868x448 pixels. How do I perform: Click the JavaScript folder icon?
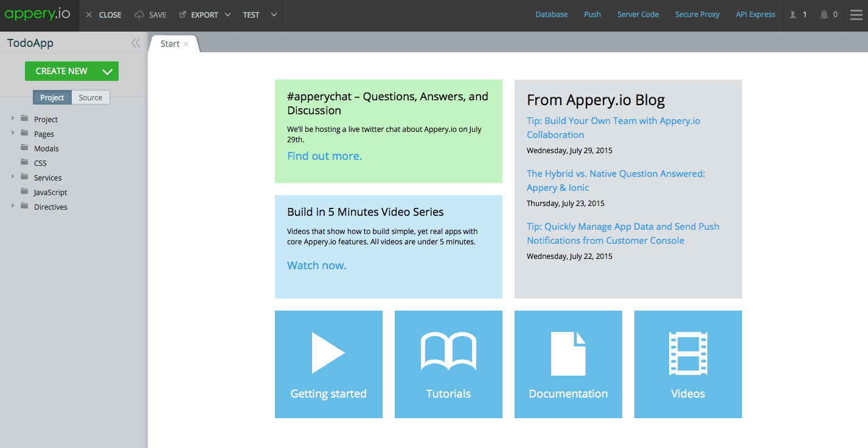pos(24,191)
